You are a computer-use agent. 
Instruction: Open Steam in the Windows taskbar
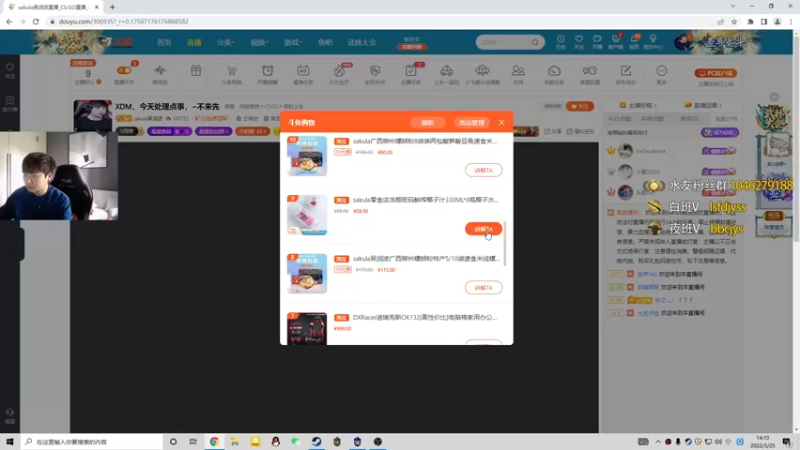pyautogui.click(x=316, y=441)
